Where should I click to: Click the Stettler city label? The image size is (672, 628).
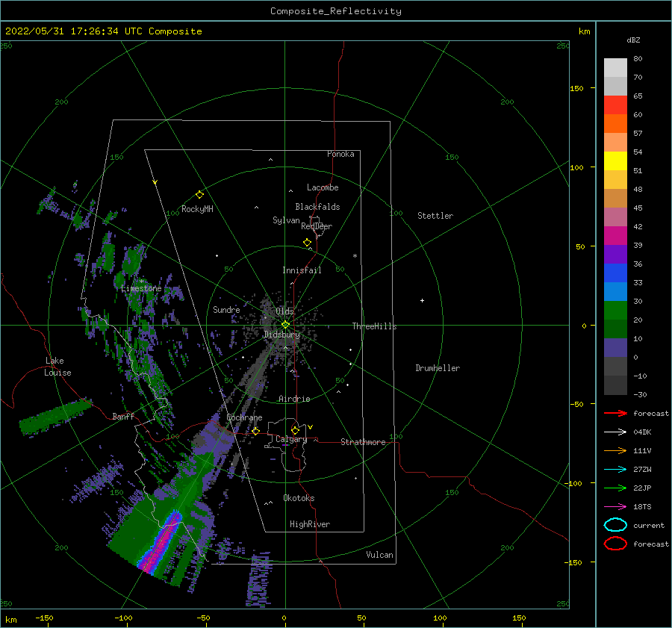point(435,216)
